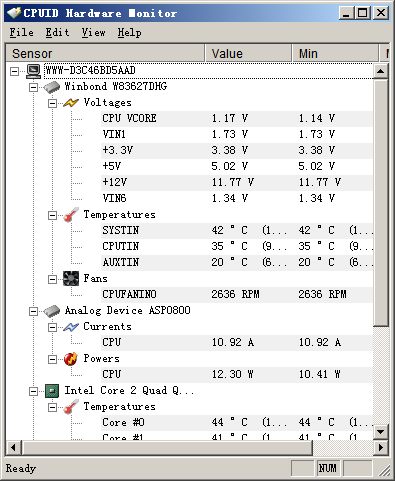Click thermometer icon under Intel Core 2 Quad
Image resolution: width=395 pixels, height=481 pixels.
[71, 407]
